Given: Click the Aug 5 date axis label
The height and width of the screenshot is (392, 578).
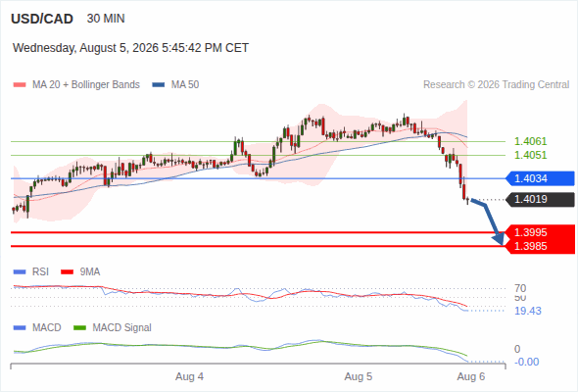Looking at the screenshot, I should 359,377.
